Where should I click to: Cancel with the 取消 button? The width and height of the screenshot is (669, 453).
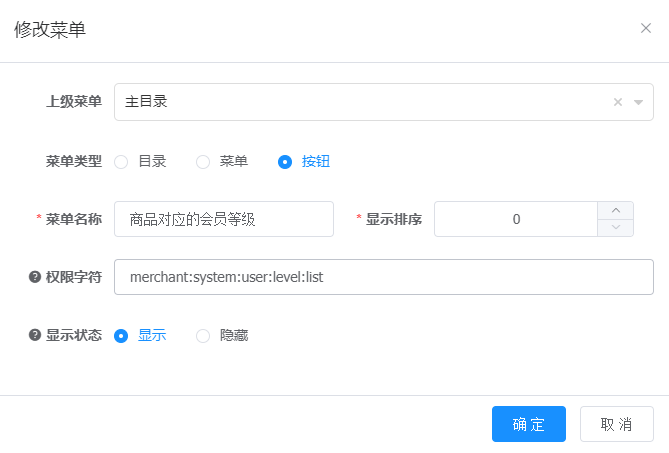pyautogui.click(x=617, y=424)
